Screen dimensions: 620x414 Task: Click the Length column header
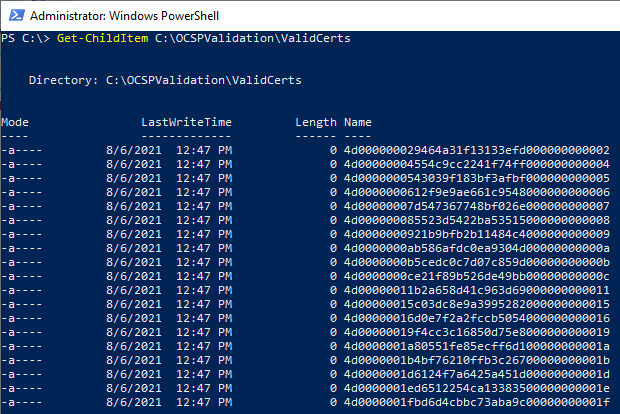coord(316,122)
